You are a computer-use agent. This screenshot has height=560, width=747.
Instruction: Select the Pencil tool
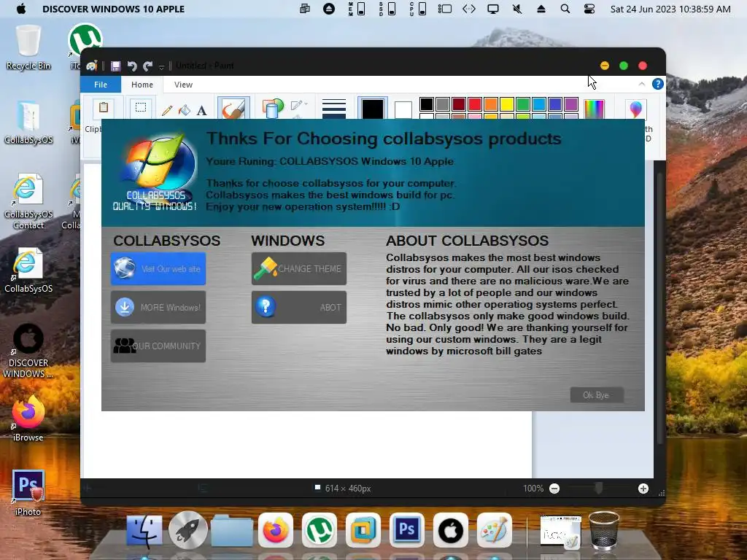point(167,111)
